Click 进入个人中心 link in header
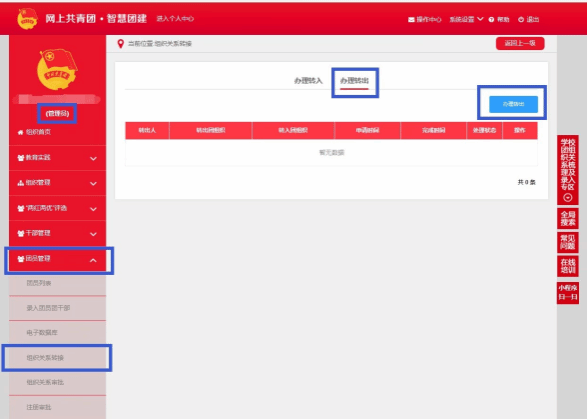This screenshot has width=588, height=420. click(x=175, y=19)
